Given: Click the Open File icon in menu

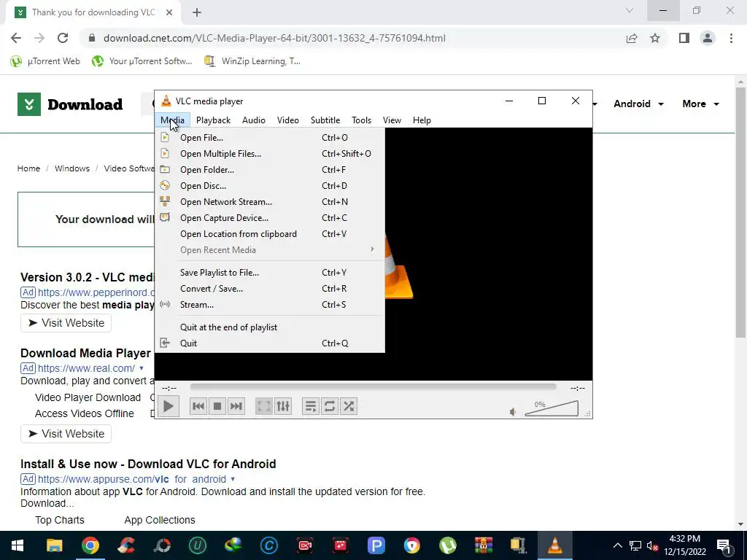Looking at the screenshot, I should pyautogui.click(x=165, y=138).
